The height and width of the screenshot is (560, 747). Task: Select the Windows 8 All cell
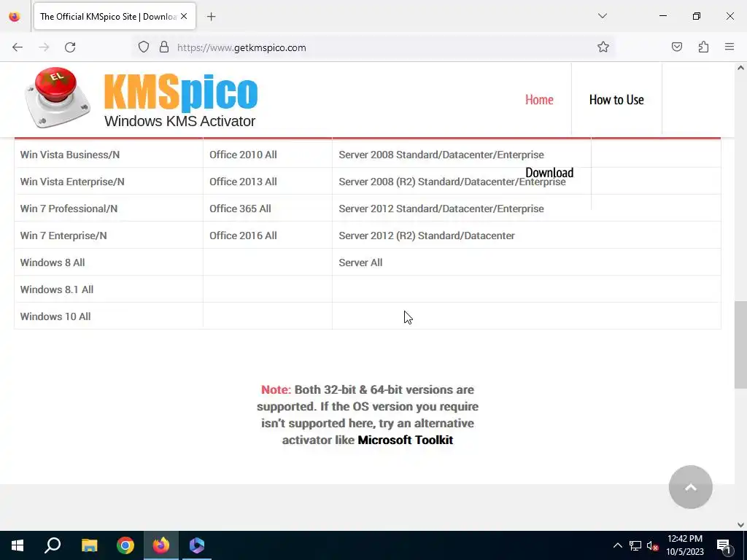109,262
